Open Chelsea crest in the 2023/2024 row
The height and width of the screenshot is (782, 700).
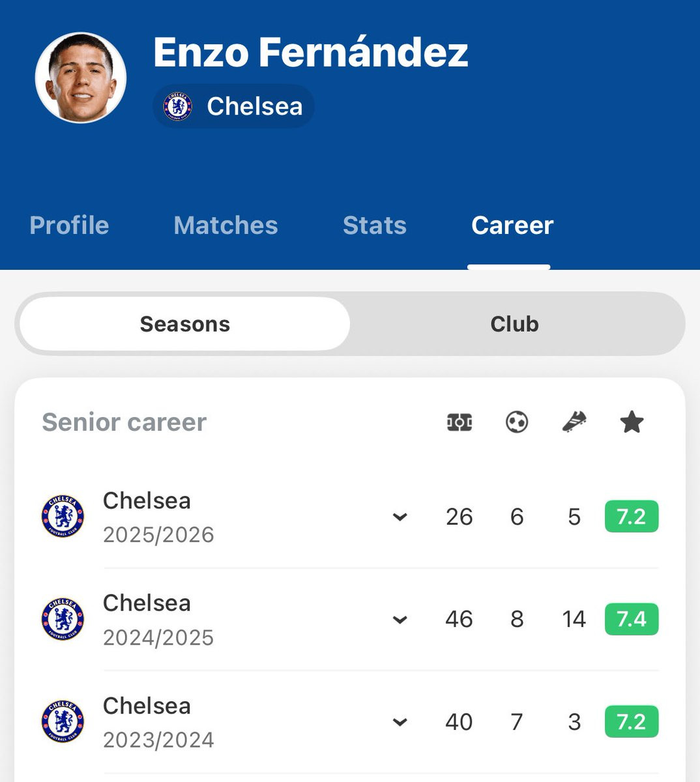pos(63,722)
